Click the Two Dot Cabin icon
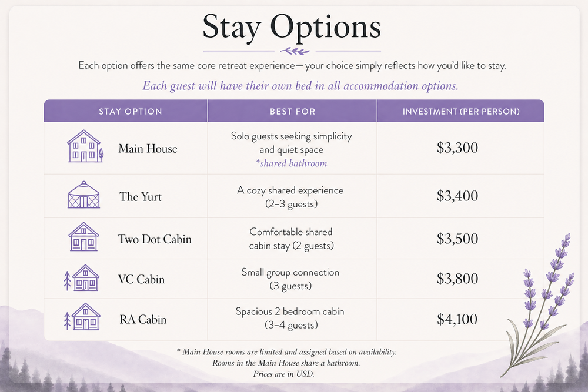Image resolution: width=588 pixels, height=392 pixels. [83, 236]
